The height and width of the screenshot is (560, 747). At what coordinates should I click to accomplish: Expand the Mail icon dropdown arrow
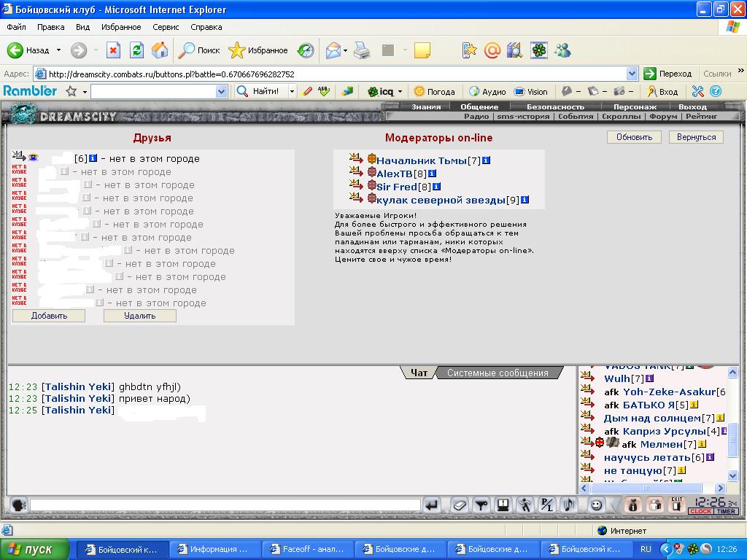point(345,50)
